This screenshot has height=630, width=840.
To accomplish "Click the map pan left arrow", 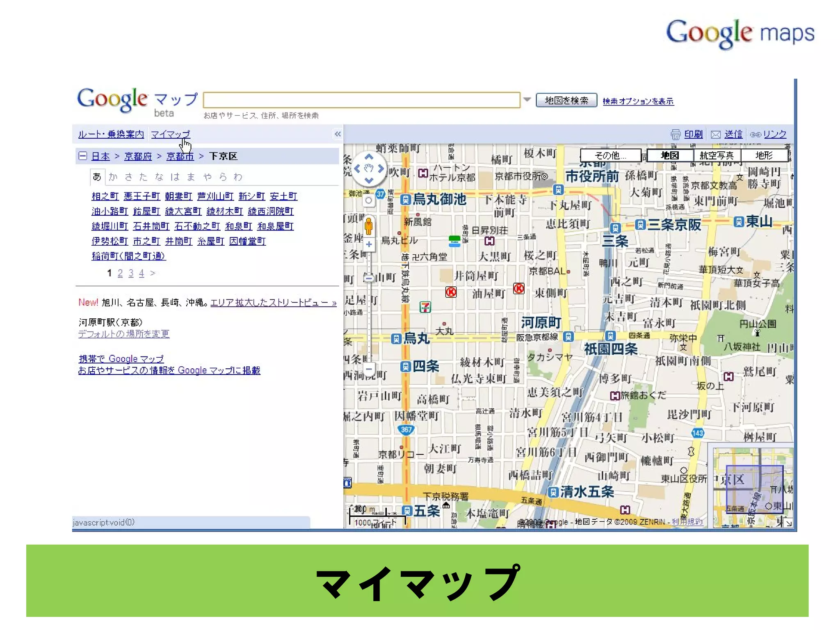I will click(x=357, y=168).
